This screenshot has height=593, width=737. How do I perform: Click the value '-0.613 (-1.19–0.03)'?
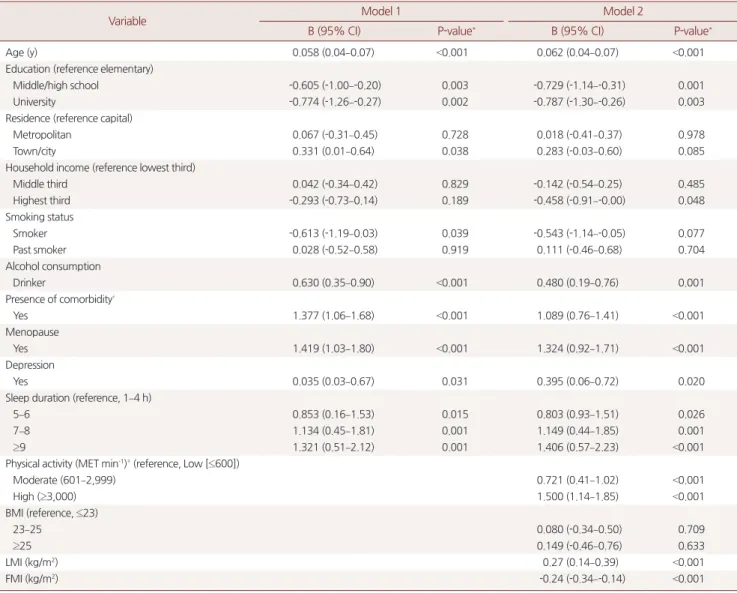[333, 234]
